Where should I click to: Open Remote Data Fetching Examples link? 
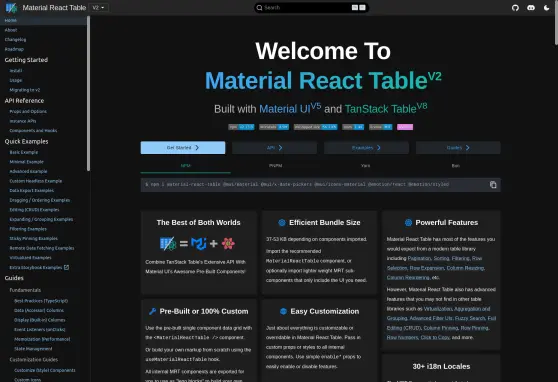pos(42,248)
